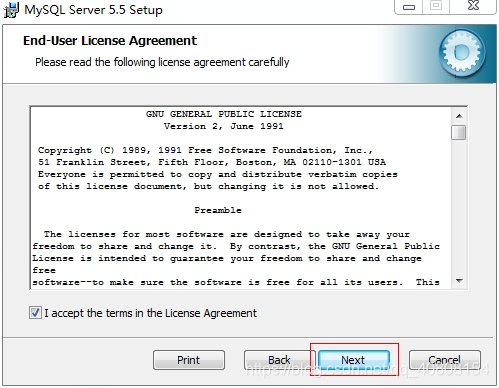
Task: Click the MySQL installer icon in title bar
Action: pyautogui.click(x=11, y=10)
